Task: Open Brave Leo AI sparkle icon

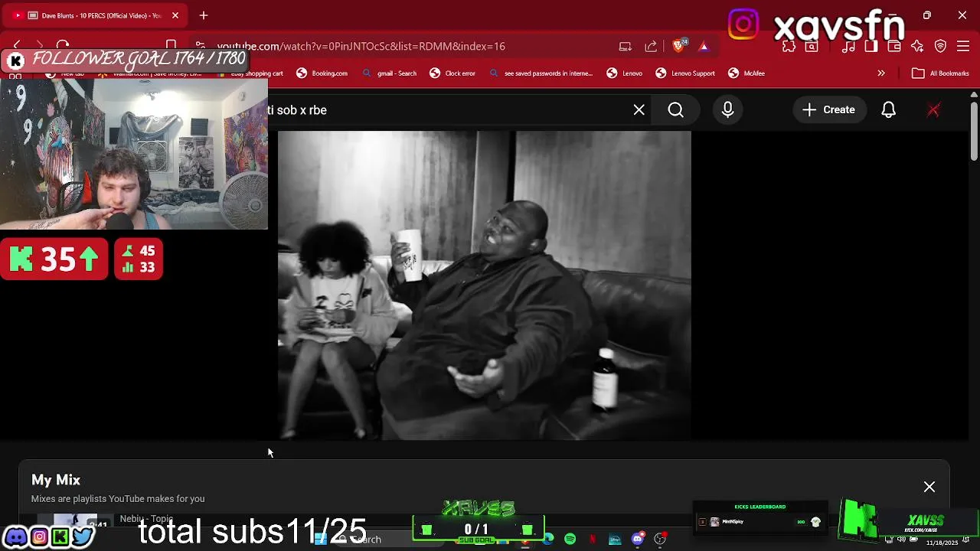Action: click(917, 46)
